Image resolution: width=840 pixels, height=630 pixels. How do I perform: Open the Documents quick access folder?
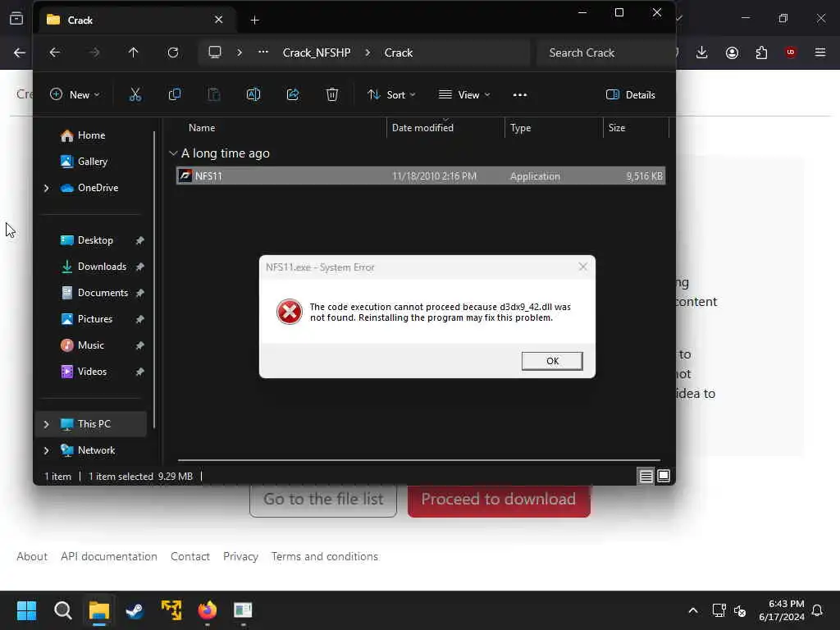(103, 293)
